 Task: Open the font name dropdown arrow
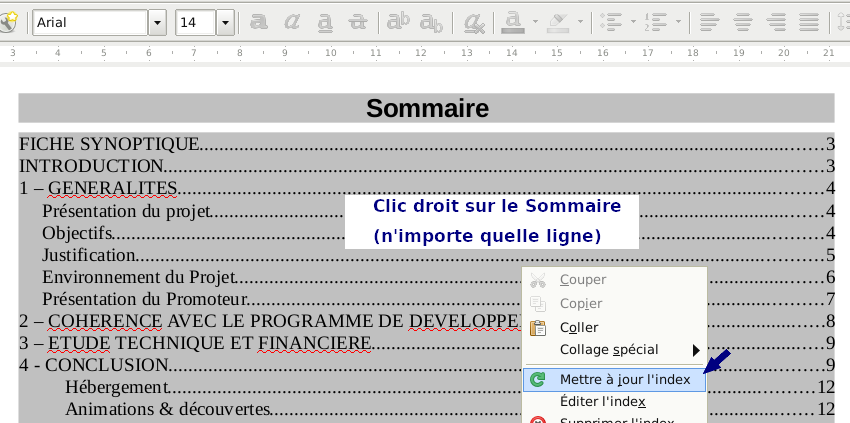tap(157, 23)
